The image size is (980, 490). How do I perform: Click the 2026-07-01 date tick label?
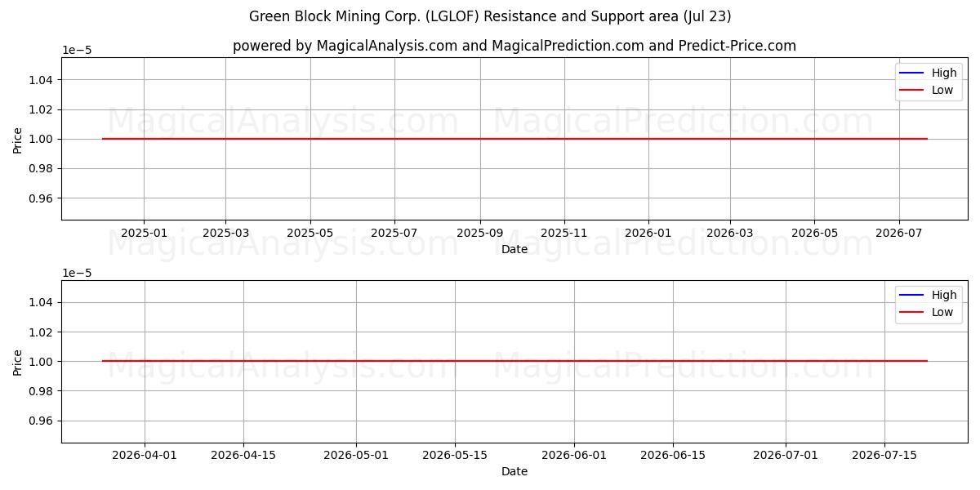[786, 456]
